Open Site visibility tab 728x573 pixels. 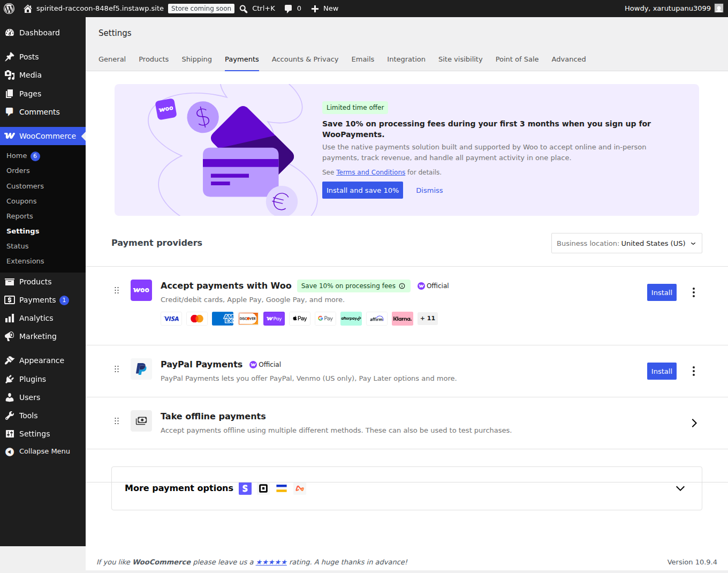pos(460,59)
